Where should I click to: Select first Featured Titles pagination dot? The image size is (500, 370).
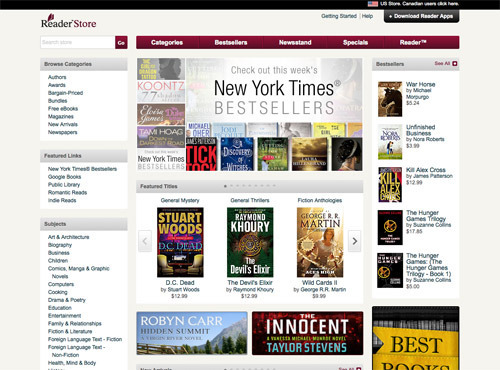(225, 186)
